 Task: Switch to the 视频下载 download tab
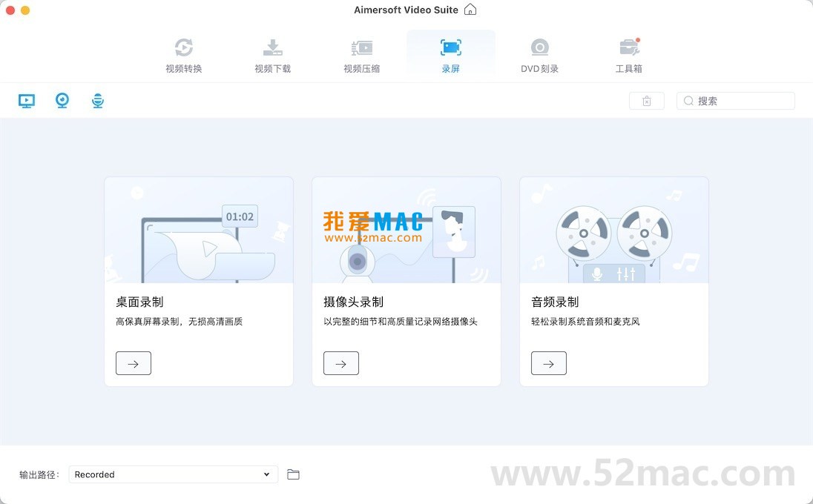coord(273,56)
